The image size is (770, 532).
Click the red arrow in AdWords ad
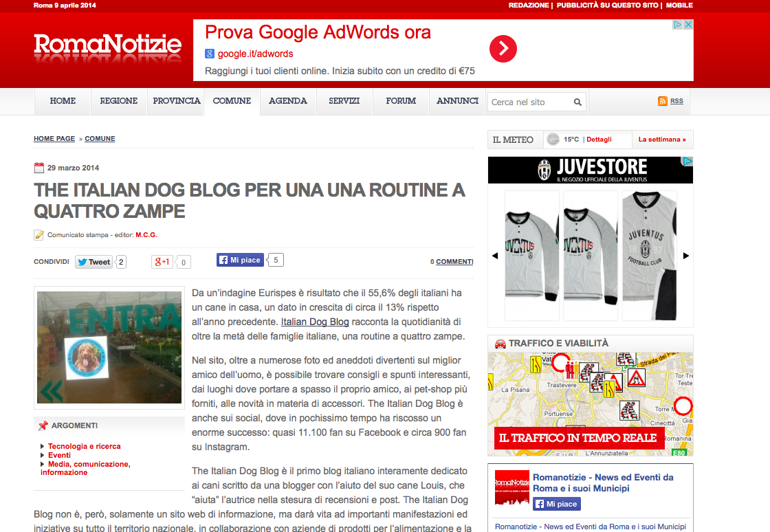click(x=503, y=49)
